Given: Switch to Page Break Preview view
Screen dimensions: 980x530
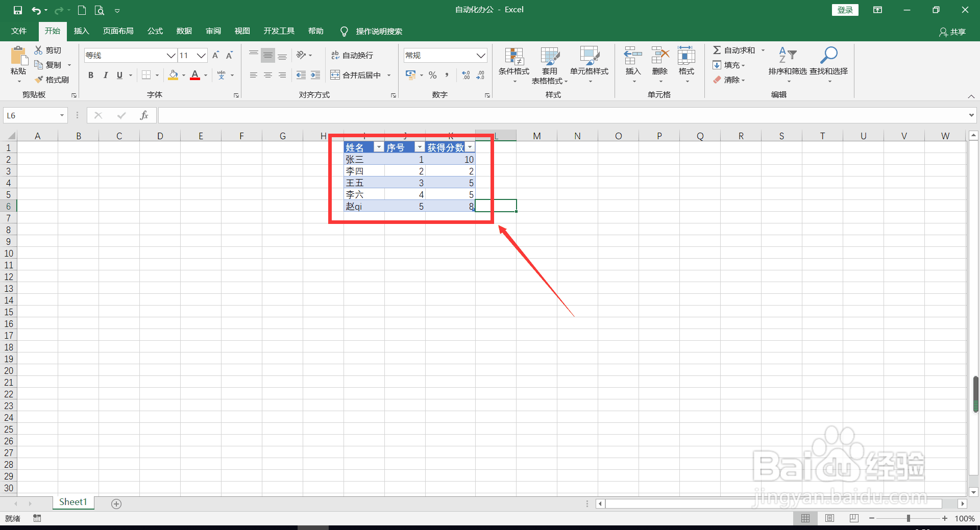Looking at the screenshot, I should (x=854, y=518).
